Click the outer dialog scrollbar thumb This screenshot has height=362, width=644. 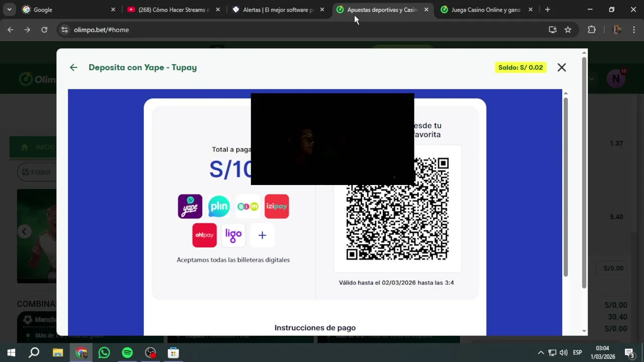(584, 172)
